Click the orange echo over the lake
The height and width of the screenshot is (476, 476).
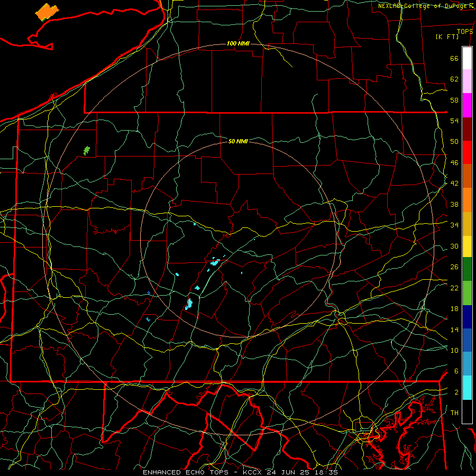tap(47, 12)
